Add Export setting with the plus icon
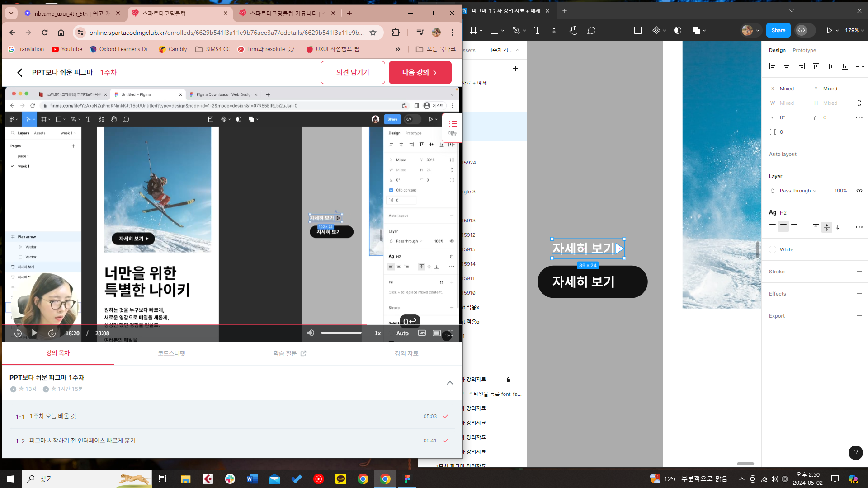This screenshot has height=488, width=868. click(x=859, y=316)
